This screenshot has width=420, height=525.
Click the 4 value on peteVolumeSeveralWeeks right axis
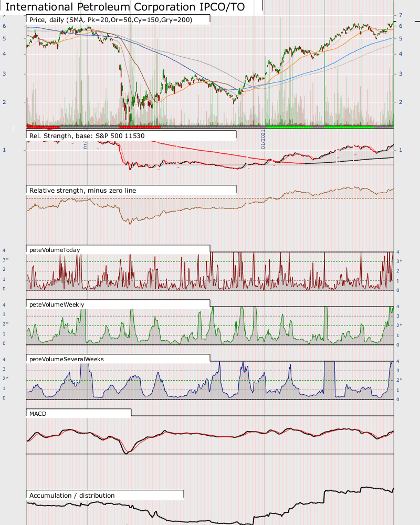point(398,361)
